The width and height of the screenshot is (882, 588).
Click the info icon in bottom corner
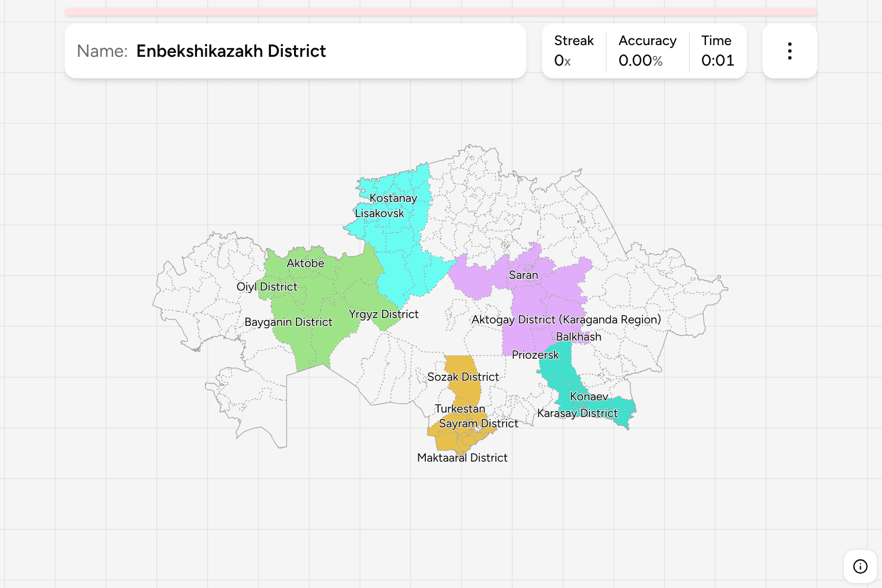click(860, 566)
